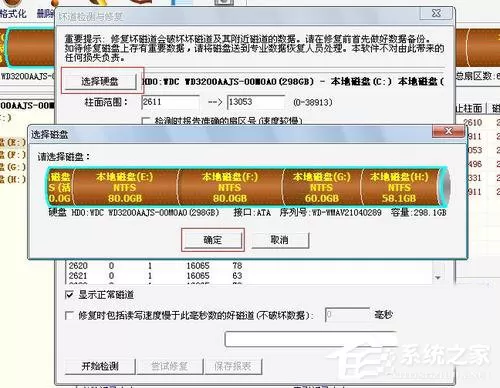Select the 本地磁盘(E:) 80.0GB partition

pyautogui.click(x=125, y=187)
